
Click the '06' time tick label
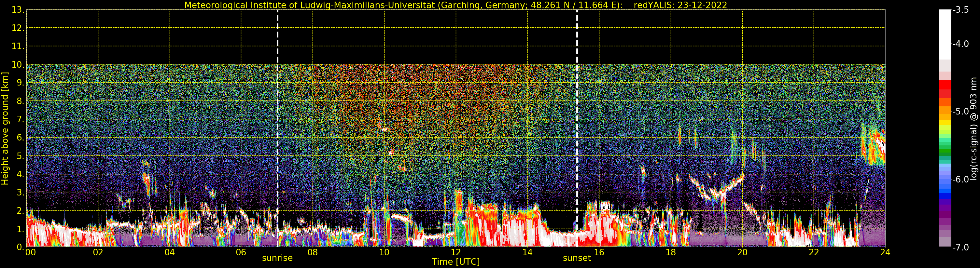tap(241, 252)
